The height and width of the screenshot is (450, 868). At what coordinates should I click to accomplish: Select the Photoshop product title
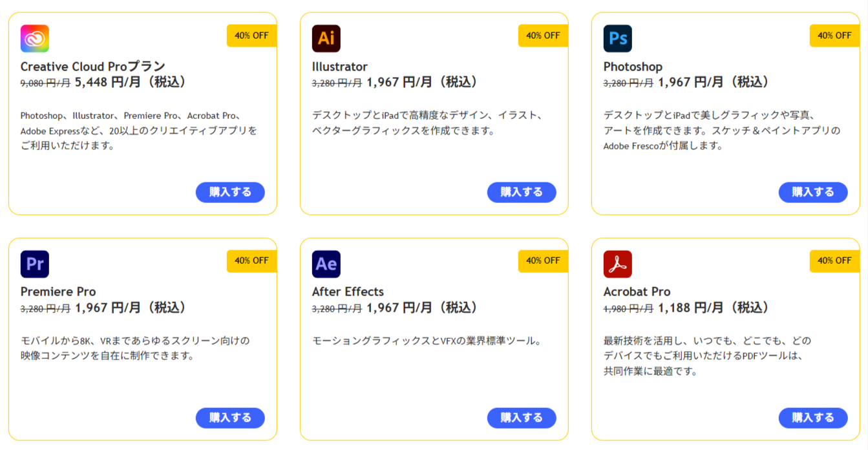633,67
